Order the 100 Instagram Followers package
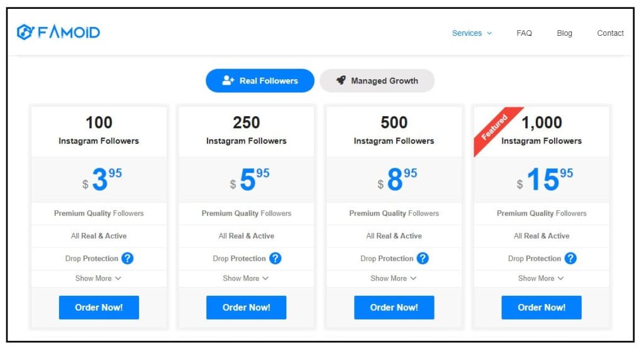Screen dimensions: 644x353 coord(99,308)
